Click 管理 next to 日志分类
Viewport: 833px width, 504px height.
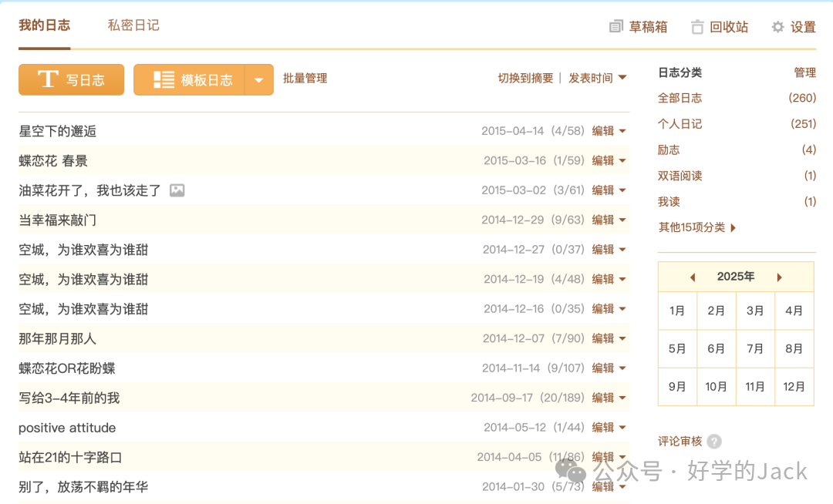click(804, 72)
